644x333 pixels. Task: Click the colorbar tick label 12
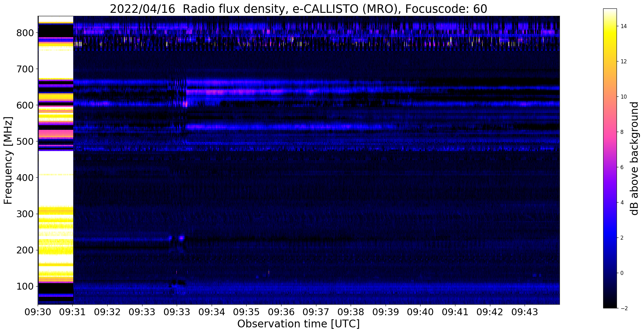[624, 61]
